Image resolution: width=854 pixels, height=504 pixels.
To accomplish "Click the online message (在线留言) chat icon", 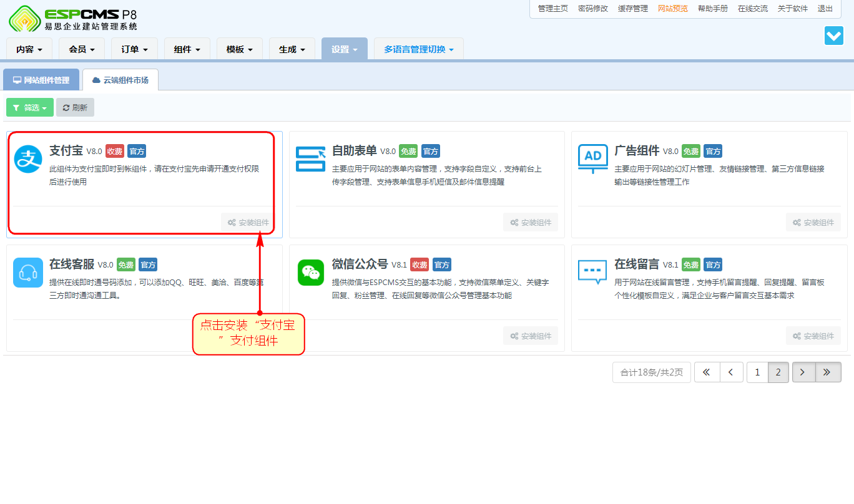I will point(592,273).
